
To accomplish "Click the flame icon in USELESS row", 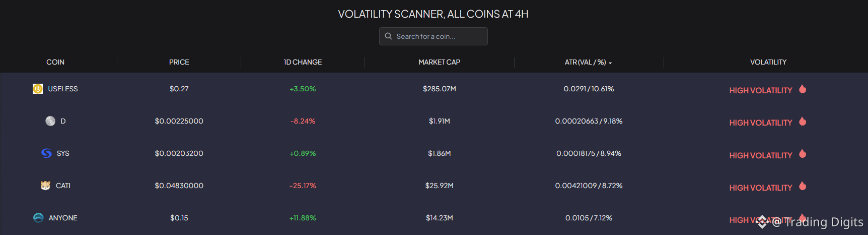I will pos(803,89).
